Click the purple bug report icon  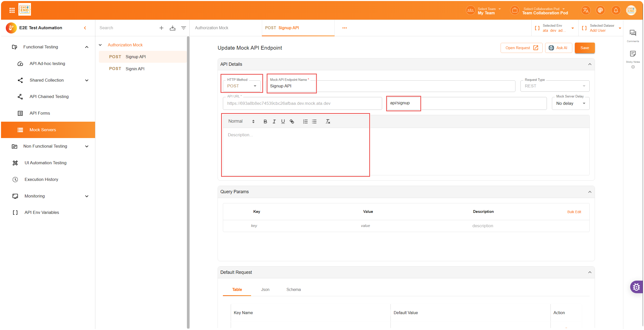(x=637, y=287)
